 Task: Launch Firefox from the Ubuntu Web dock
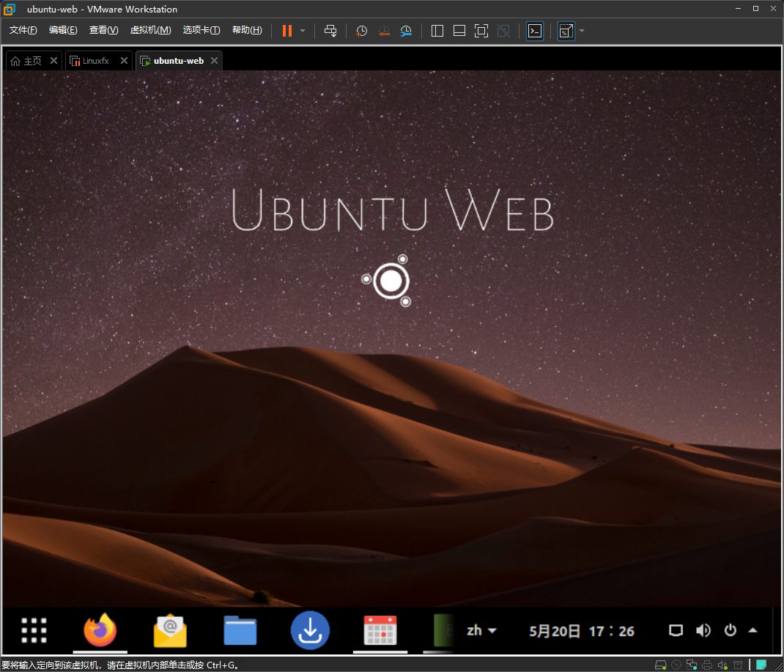[x=100, y=629]
